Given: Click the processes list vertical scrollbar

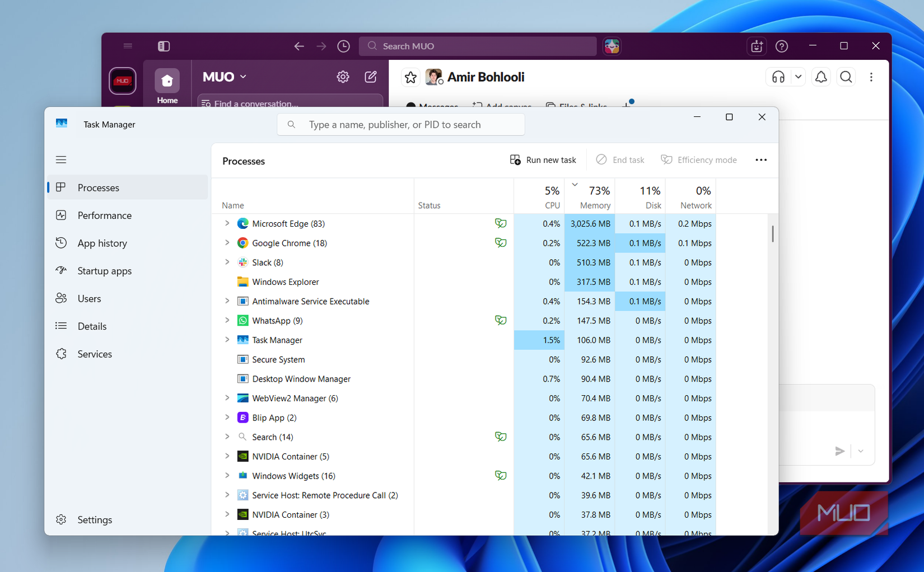Looking at the screenshot, I should [773, 234].
